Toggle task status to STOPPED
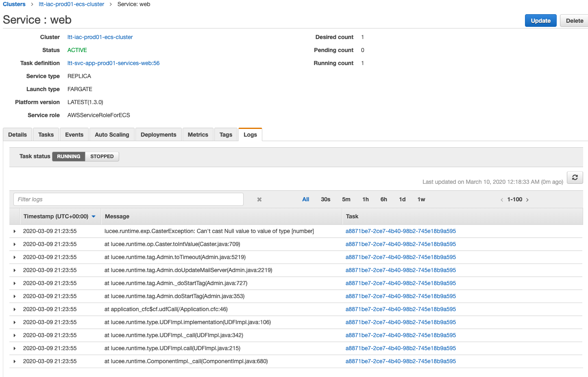 coord(102,157)
